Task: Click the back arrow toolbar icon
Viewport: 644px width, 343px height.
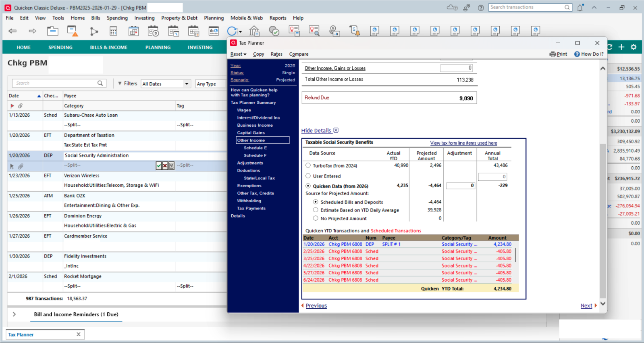Action: pyautogui.click(x=12, y=31)
